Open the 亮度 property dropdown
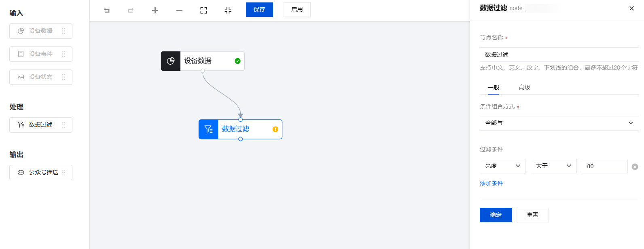 click(x=502, y=166)
